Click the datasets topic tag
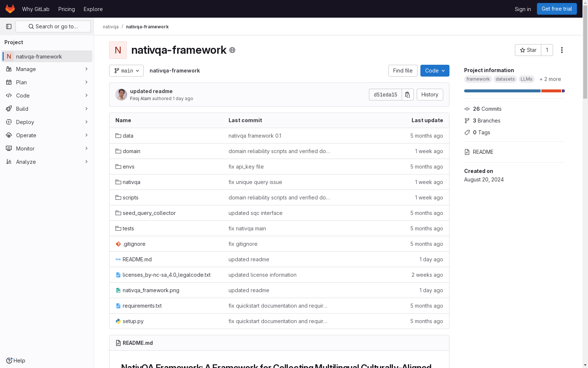The height and width of the screenshot is (368, 588). pyautogui.click(x=505, y=79)
